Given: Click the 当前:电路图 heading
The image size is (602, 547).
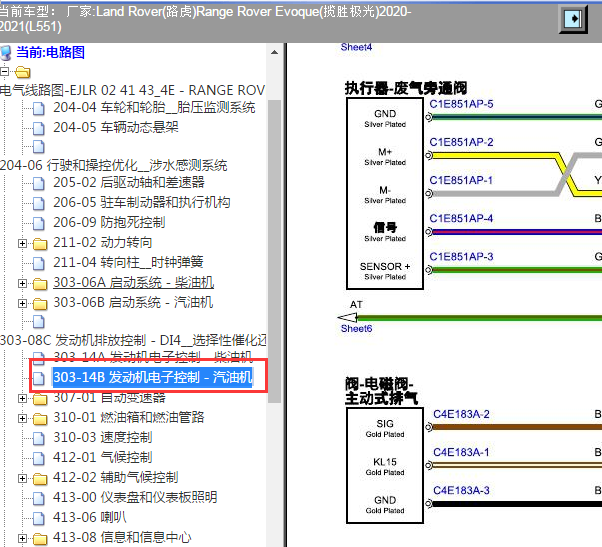Looking at the screenshot, I should (50, 52).
